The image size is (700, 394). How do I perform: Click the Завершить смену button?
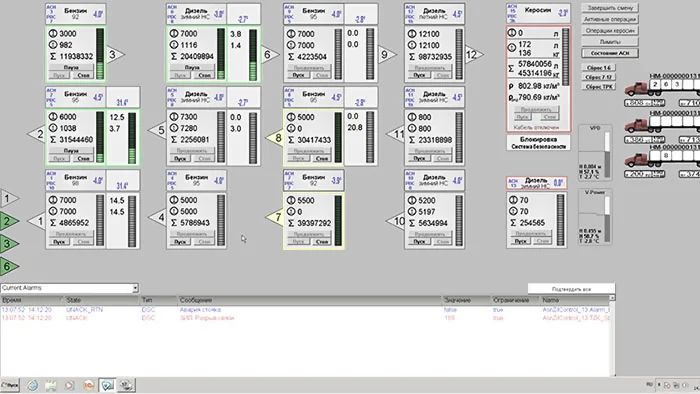(610, 8)
